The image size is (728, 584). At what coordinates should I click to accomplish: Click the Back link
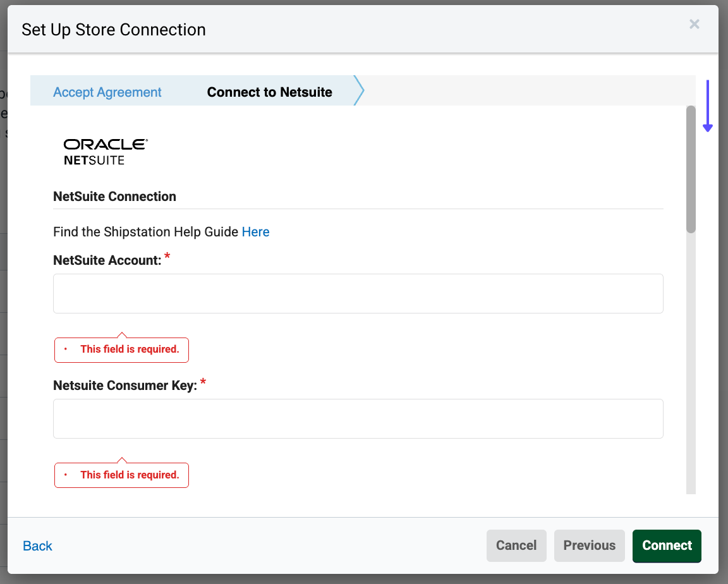click(x=37, y=545)
